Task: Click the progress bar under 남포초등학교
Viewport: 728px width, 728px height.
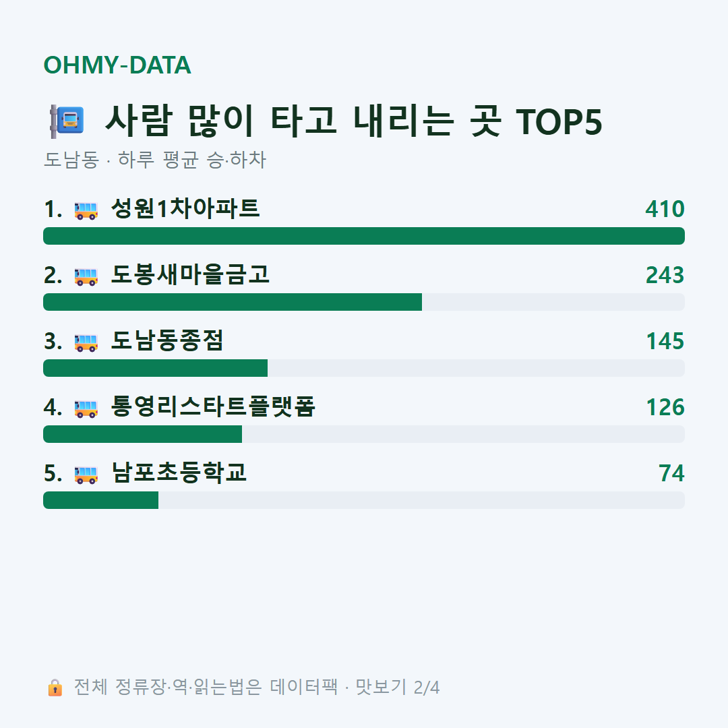Action: tap(364, 500)
